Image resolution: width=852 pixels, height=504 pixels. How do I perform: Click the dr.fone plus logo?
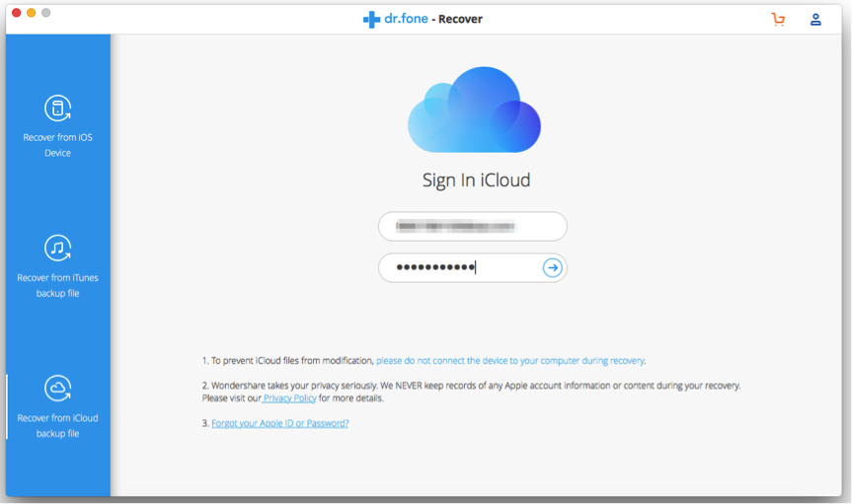371,20
